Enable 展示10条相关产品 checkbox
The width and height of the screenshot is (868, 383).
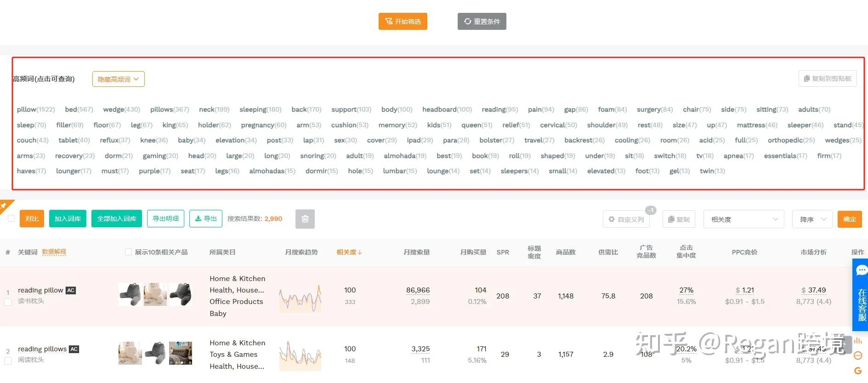(128, 252)
